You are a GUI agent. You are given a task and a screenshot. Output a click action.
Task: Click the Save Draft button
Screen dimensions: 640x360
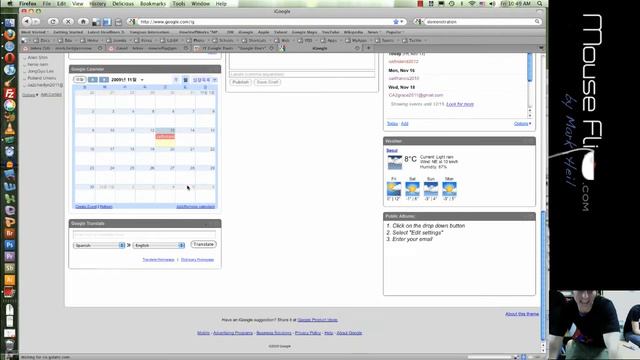[x=267, y=82]
